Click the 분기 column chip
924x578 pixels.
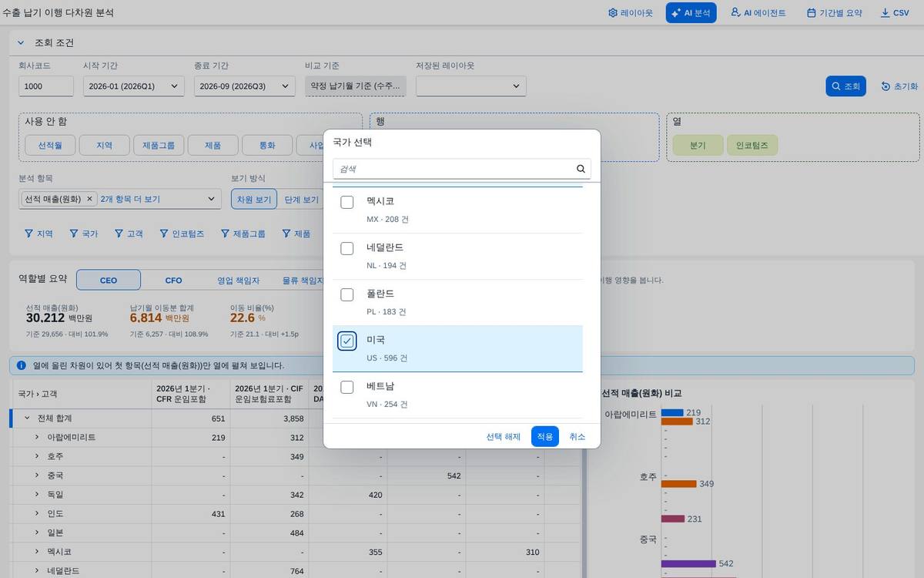(698, 145)
